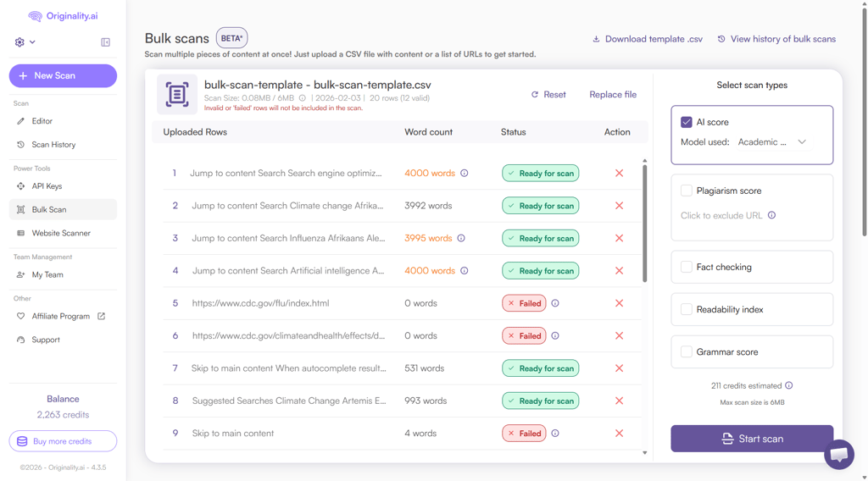Click Word count column header
The width and height of the screenshot is (868, 481).
coord(428,132)
